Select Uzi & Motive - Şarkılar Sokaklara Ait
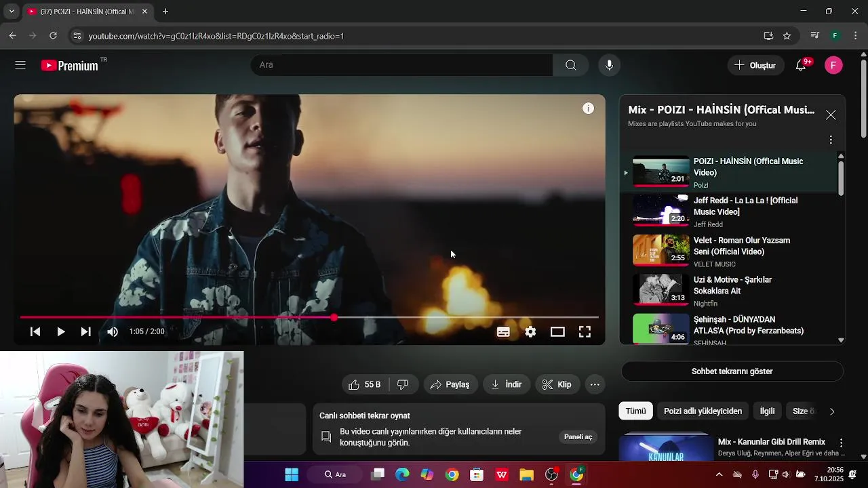Image resolution: width=868 pixels, height=488 pixels. point(729,291)
